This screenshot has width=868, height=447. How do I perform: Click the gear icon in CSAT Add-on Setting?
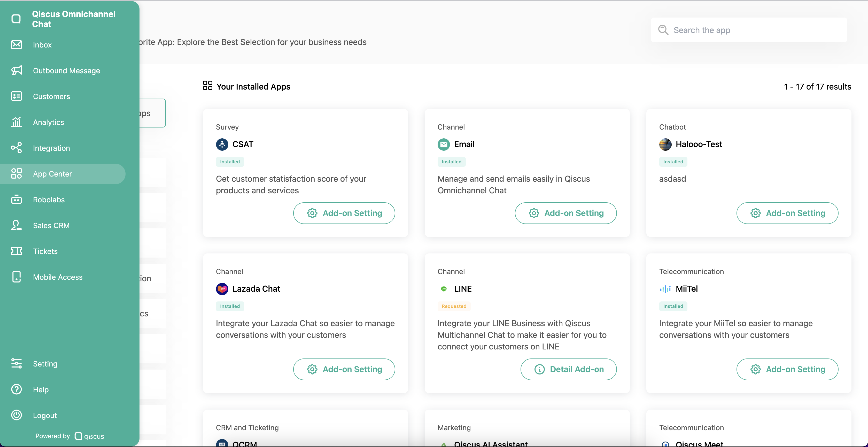312,213
